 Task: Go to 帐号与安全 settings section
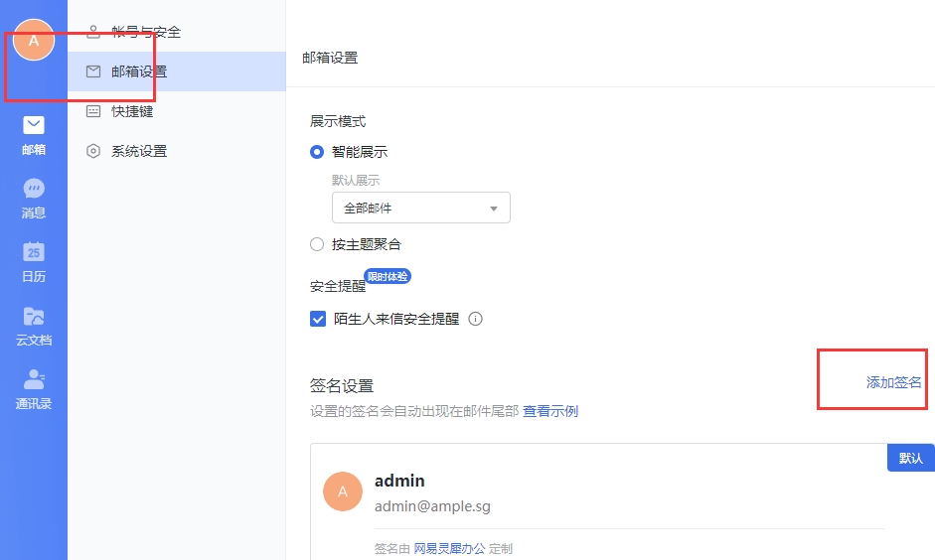(146, 32)
